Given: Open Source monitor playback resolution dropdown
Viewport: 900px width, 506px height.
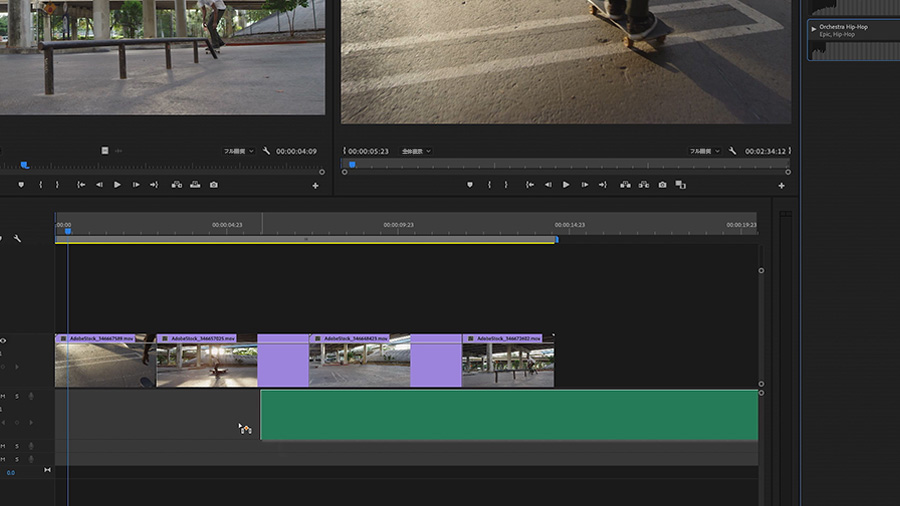Looking at the screenshot, I should click(237, 151).
